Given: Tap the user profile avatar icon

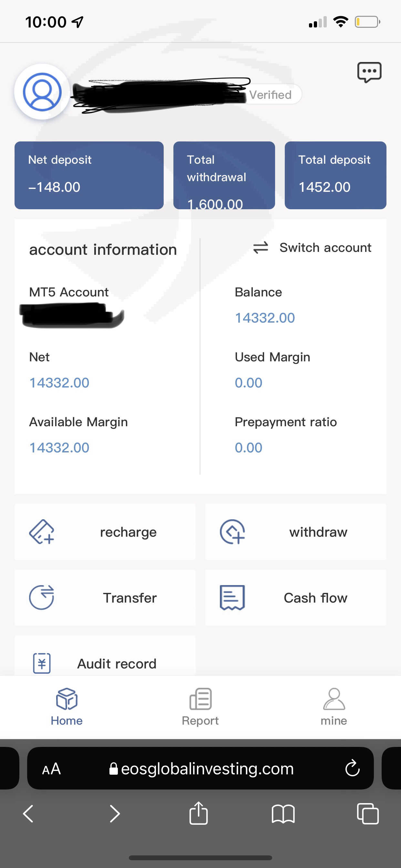Looking at the screenshot, I should tap(42, 92).
